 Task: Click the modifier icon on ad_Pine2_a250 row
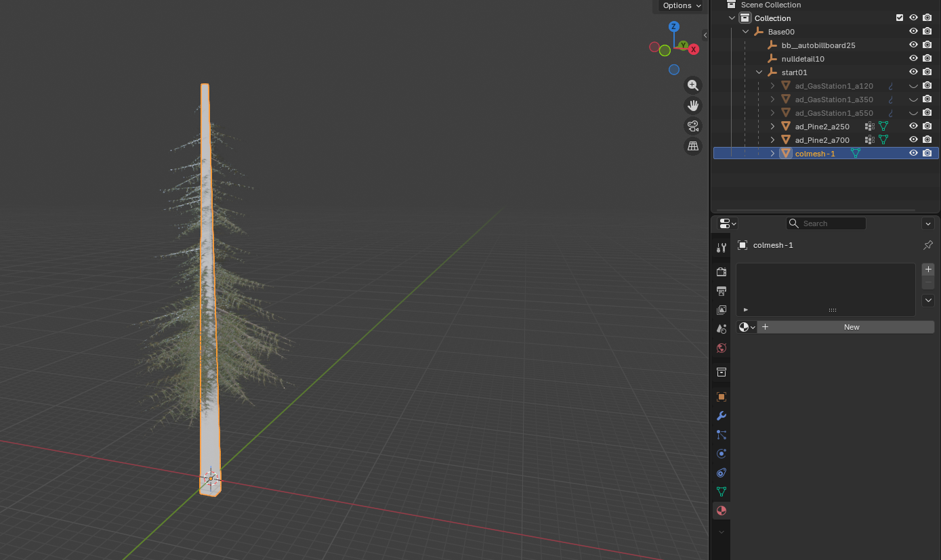[x=870, y=126]
